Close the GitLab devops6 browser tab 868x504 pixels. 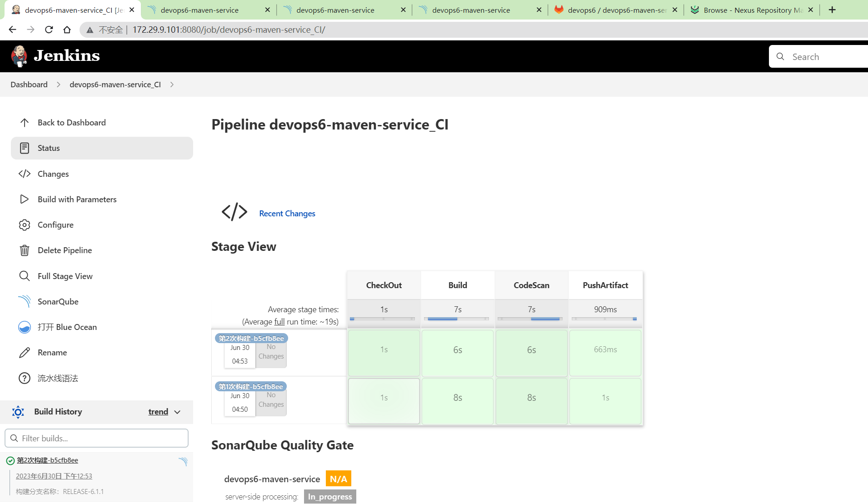pyautogui.click(x=675, y=10)
